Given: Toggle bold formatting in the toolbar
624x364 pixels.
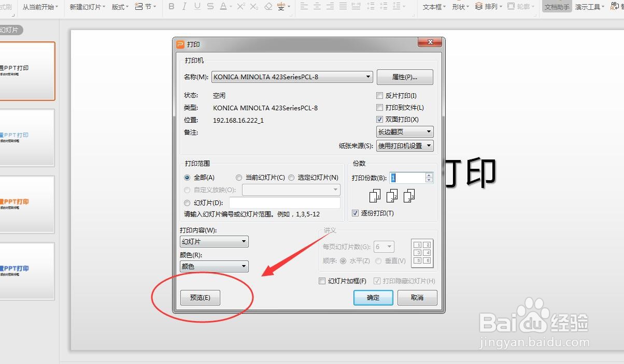Looking at the screenshot, I should point(171,7).
